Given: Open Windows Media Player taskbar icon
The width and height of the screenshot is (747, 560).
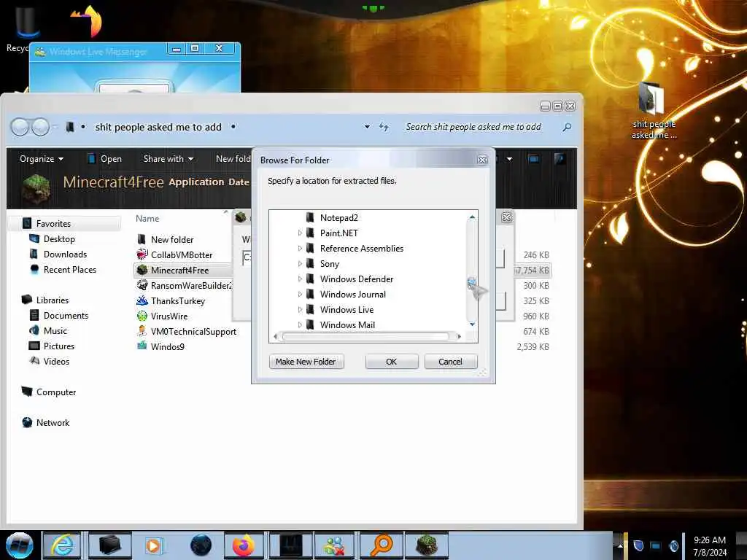Looking at the screenshot, I should click(153, 545).
